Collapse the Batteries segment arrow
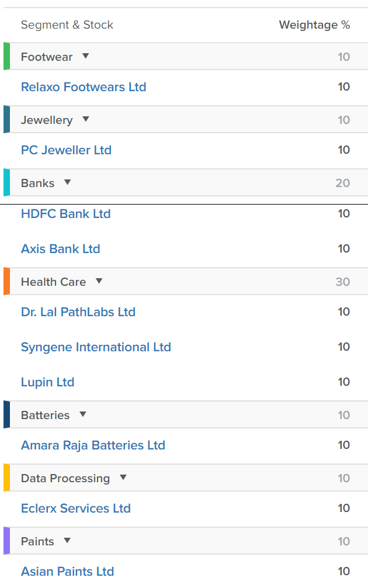 coord(83,414)
